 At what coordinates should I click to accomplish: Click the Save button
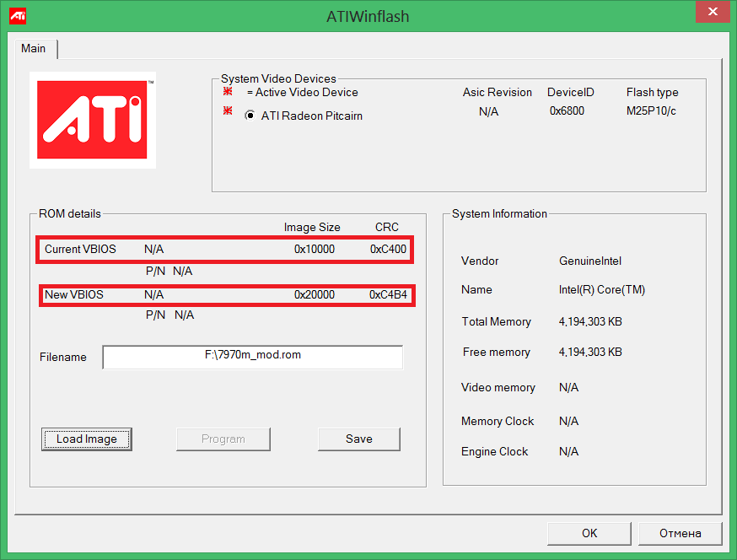pos(359,439)
